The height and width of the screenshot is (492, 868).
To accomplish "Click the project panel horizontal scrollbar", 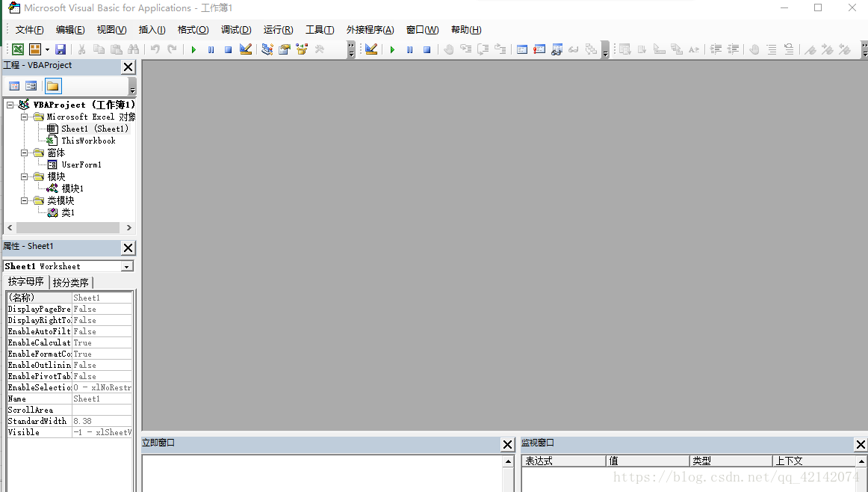I will (69, 228).
